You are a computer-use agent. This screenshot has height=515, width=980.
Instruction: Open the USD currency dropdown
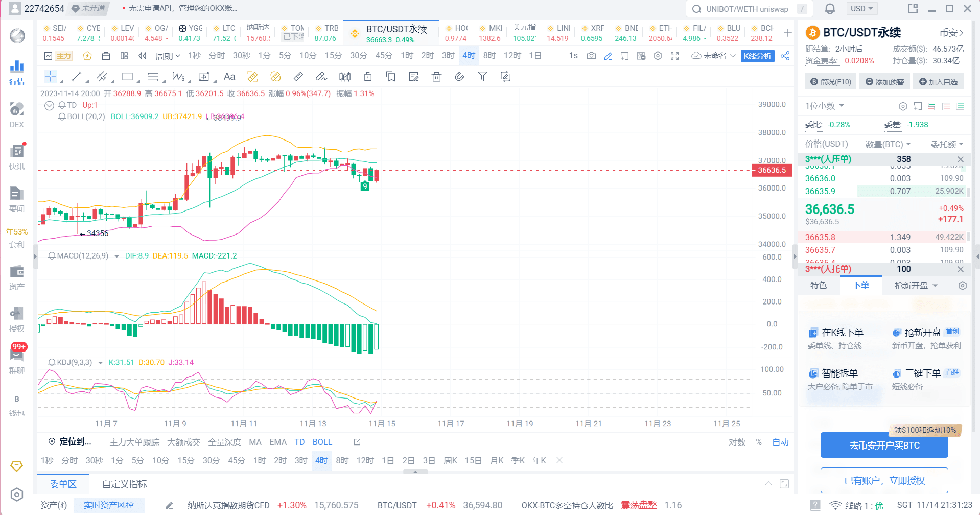[x=862, y=8]
